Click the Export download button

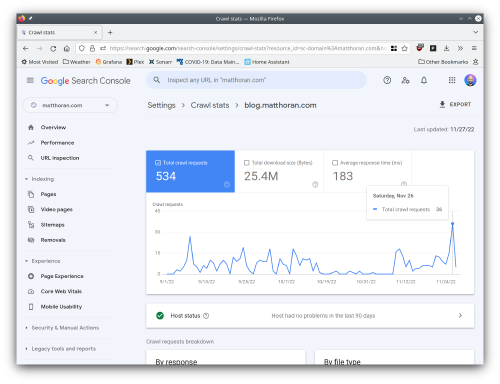click(x=455, y=105)
